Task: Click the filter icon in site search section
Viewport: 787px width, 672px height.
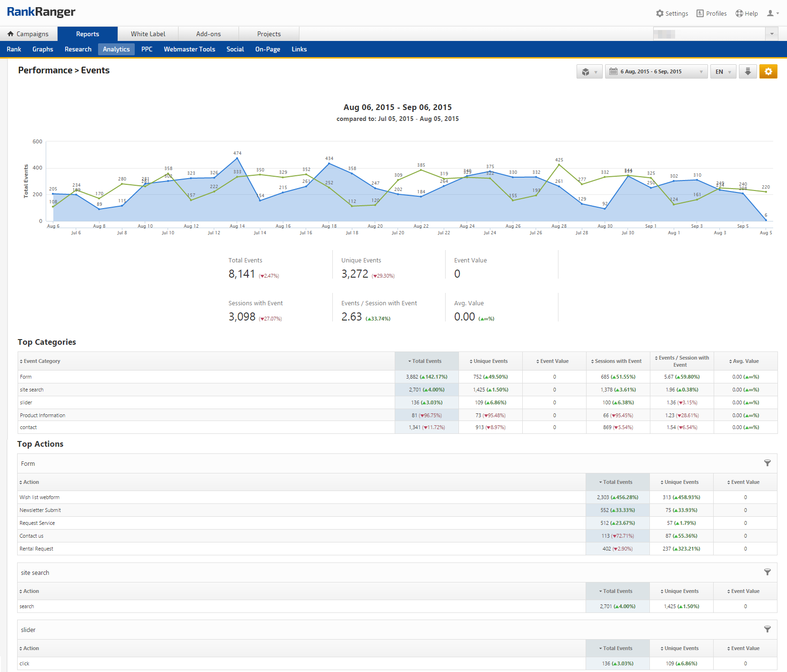Action: coord(767,572)
